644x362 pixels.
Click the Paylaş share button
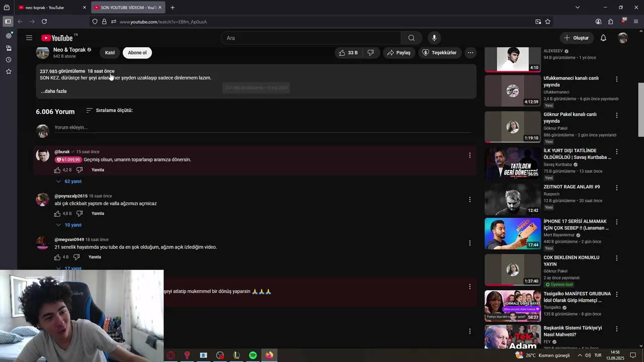point(398,52)
